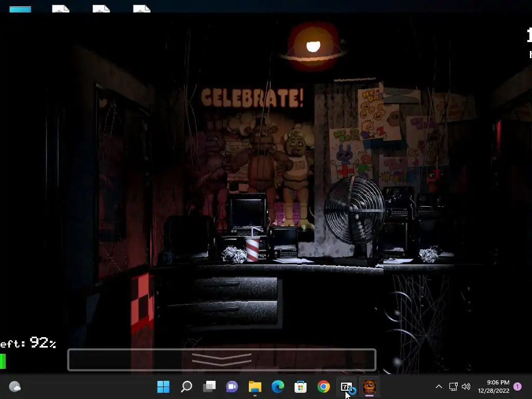Screen dimensions: 532x399
Task: Open File Explorer from taskbar
Action: 255,387
